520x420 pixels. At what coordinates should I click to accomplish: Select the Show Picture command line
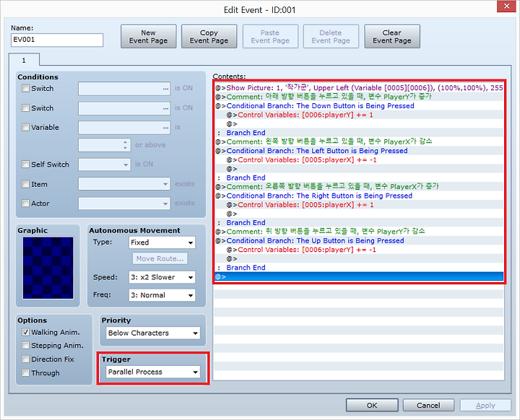[x=359, y=88]
